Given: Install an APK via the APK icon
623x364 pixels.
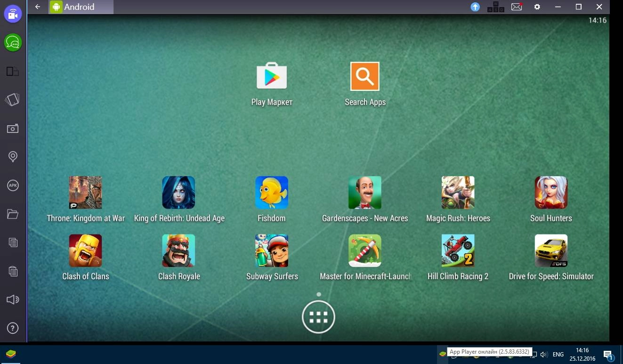Looking at the screenshot, I should coord(13,186).
